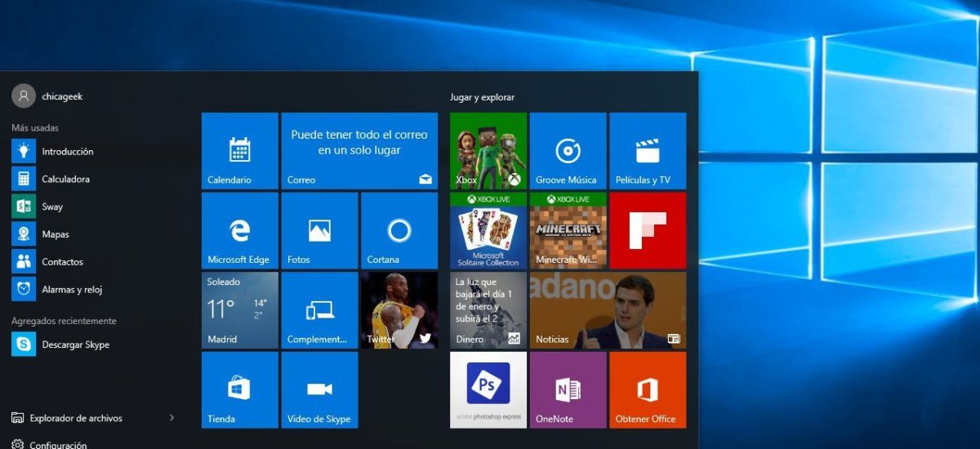Open the Calendario tile

pos(240,151)
